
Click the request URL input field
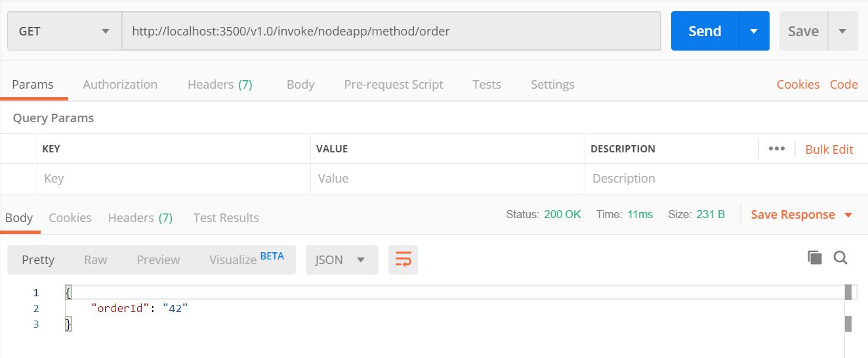coord(391,31)
